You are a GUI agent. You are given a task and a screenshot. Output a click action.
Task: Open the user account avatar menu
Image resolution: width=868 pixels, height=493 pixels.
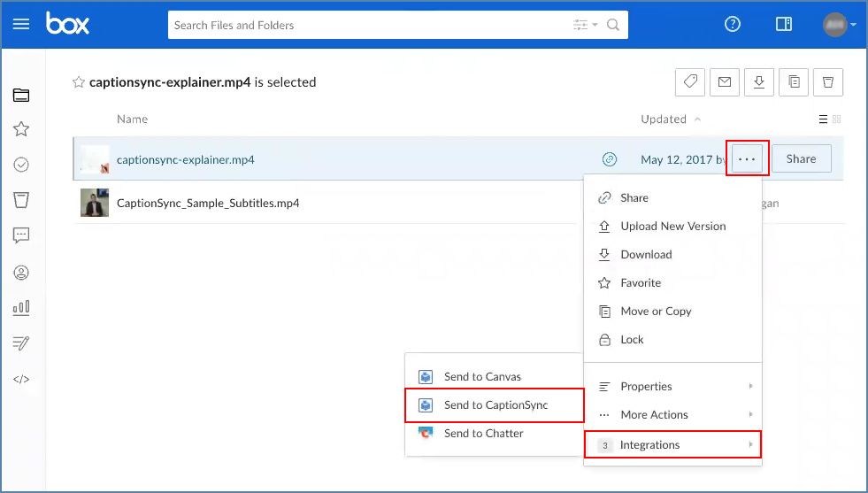tap(837, 25)
